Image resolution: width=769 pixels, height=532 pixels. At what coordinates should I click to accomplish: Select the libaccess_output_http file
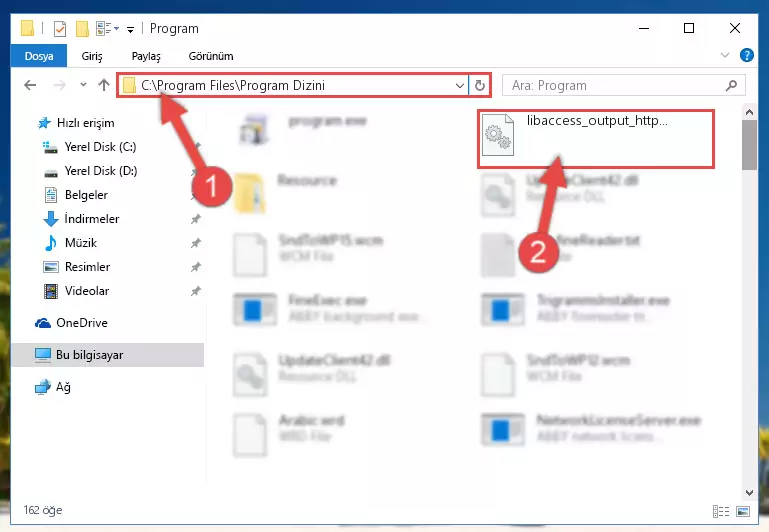[x=595, y=139]
